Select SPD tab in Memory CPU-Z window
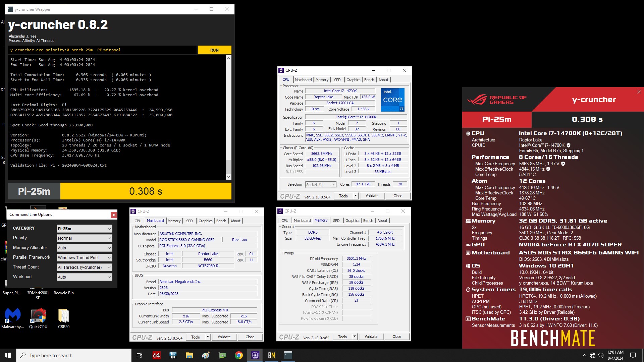This screenshot has height=362, width=644. pos(336,221)
